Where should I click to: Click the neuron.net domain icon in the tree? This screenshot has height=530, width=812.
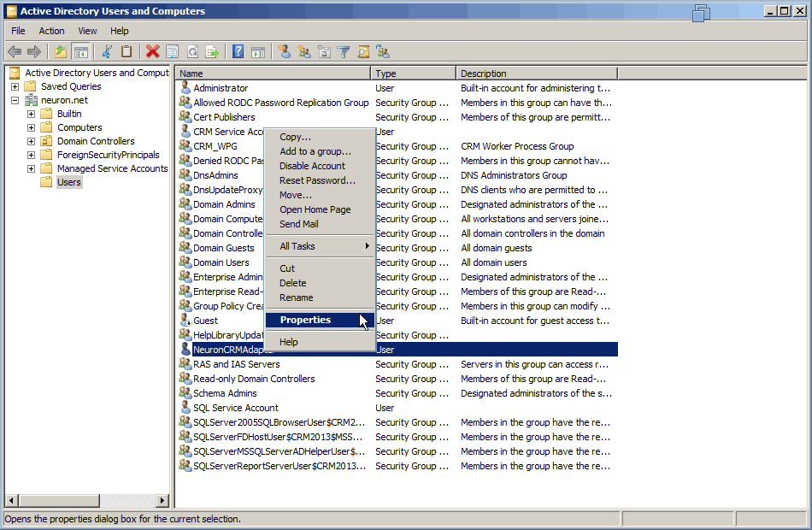pyautogui.click(x=32, y=100)
